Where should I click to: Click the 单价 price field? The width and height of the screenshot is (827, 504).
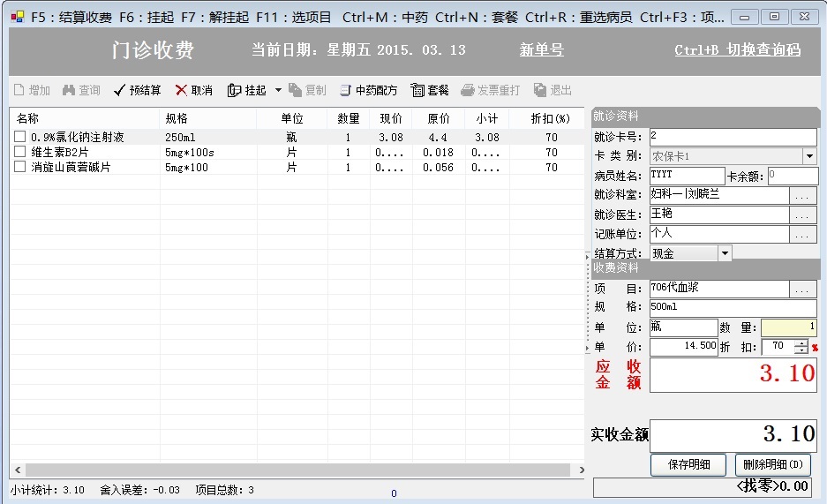[x=683, y=347]
